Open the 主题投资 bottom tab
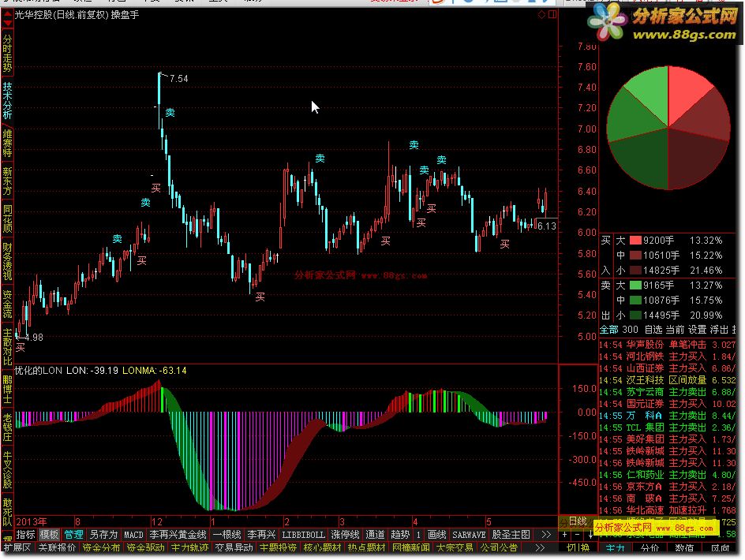This screenshot has height=560, width=745. [x=278, y=547]
